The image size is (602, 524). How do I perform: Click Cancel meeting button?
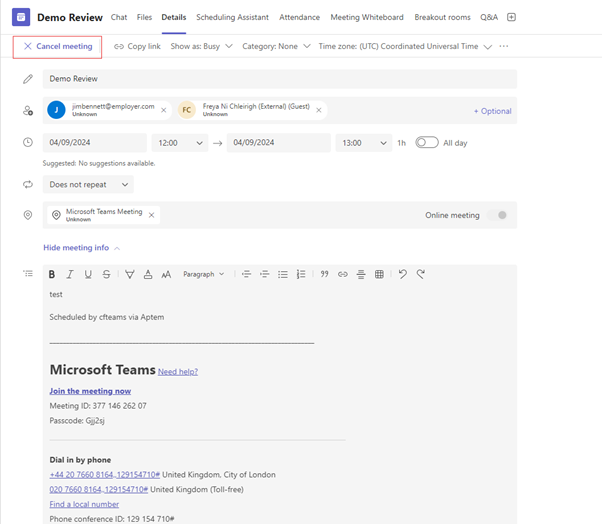pyautogui.click(x=58, y=46)
